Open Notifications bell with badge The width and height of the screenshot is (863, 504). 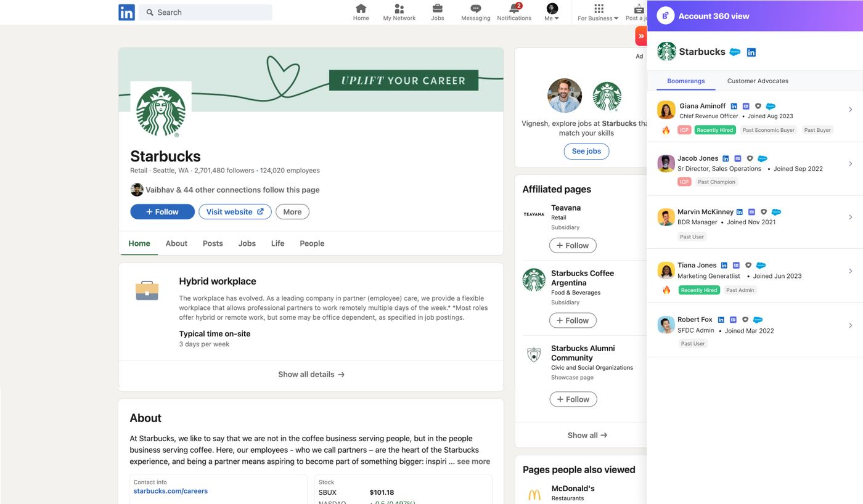point(514,12)
